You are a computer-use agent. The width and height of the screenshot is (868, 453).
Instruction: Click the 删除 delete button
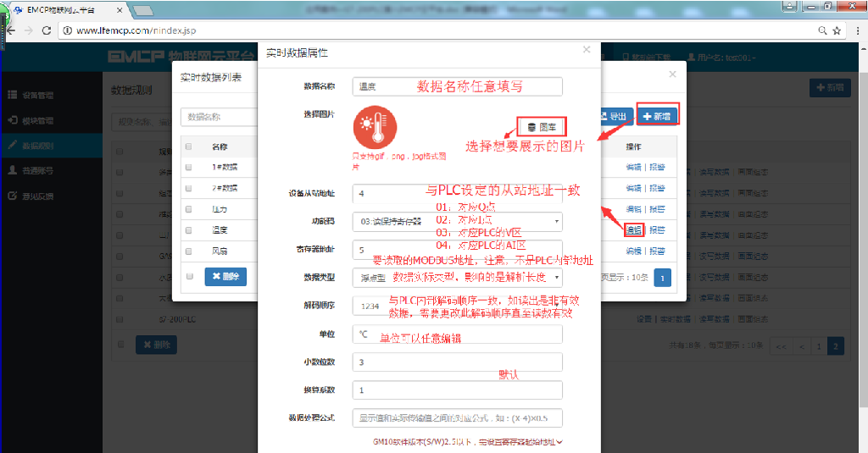225,276
